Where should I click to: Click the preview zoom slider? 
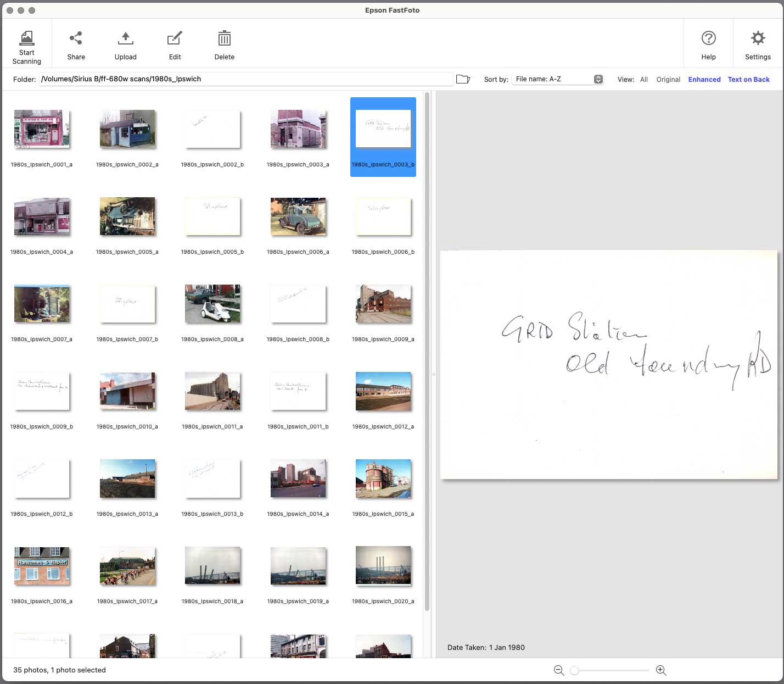[x=610, y=670]
